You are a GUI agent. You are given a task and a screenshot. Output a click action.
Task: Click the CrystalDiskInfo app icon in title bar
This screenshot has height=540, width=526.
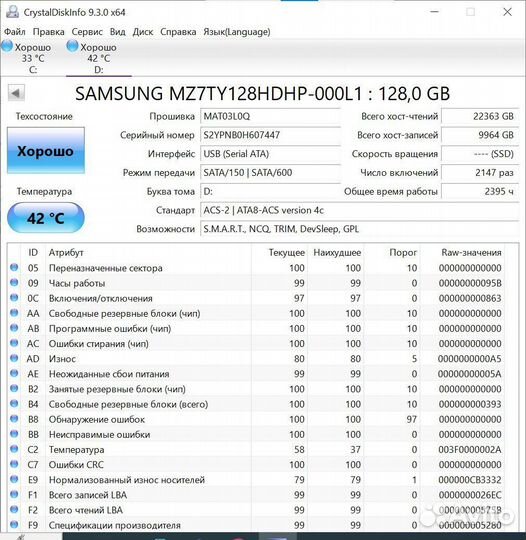[x=12, y=12]
